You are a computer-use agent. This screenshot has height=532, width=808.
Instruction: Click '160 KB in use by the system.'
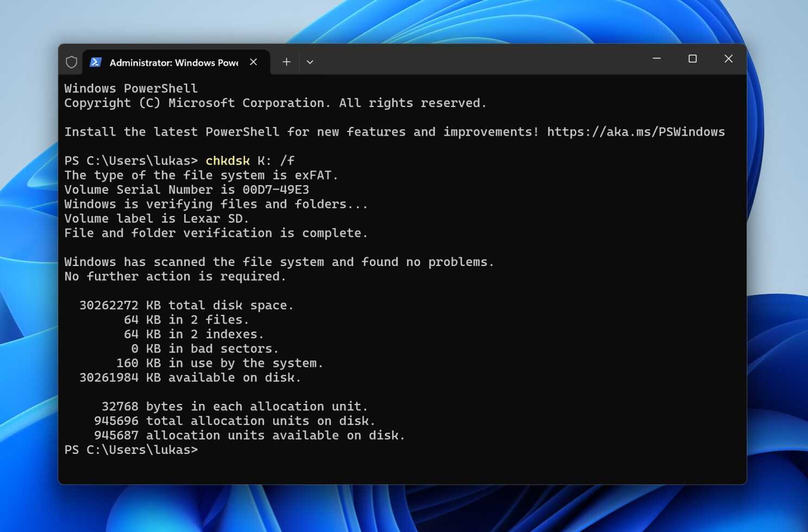click(x=220, y=363)
